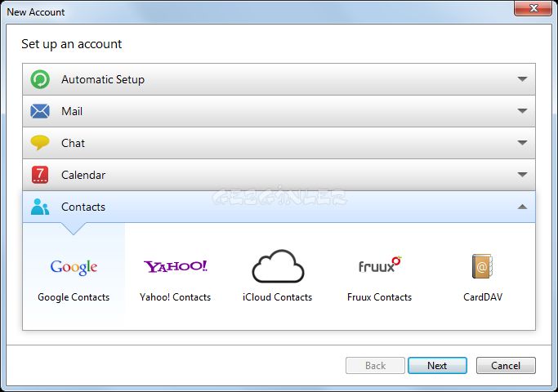Expand the Mail section arrow
The height and width of the screenshot is (392, 558).
pos(522,111)
